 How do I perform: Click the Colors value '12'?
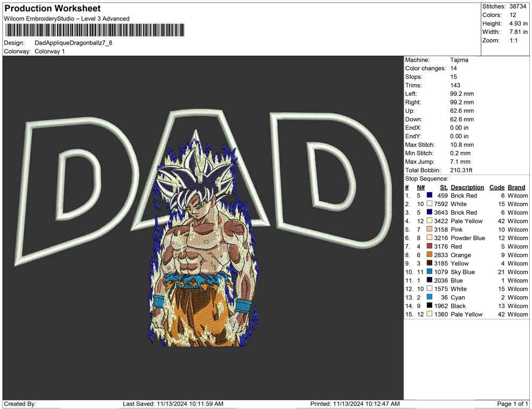[x=513, y=15]
